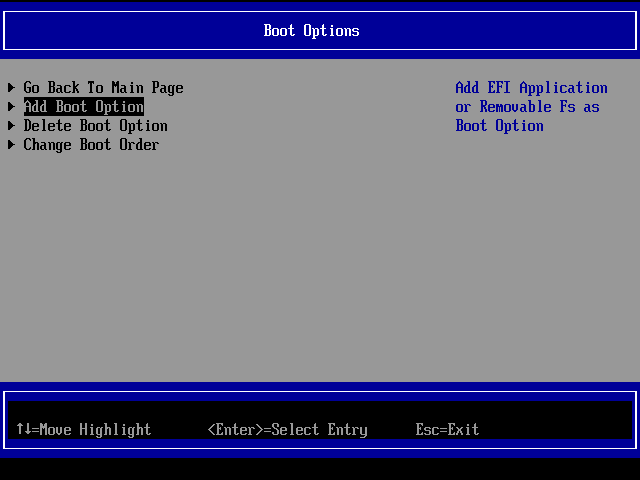Click the triangle before Change Boot Order
Image resolution: width=640 pixels, height=480 pixels.
(x=12, y=145)
